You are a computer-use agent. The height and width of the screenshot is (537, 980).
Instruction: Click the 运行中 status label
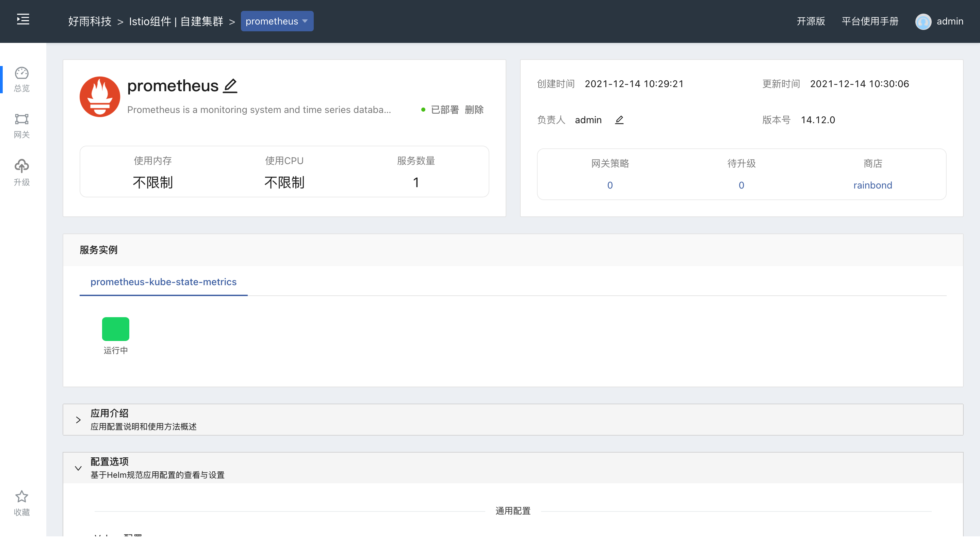116,350
